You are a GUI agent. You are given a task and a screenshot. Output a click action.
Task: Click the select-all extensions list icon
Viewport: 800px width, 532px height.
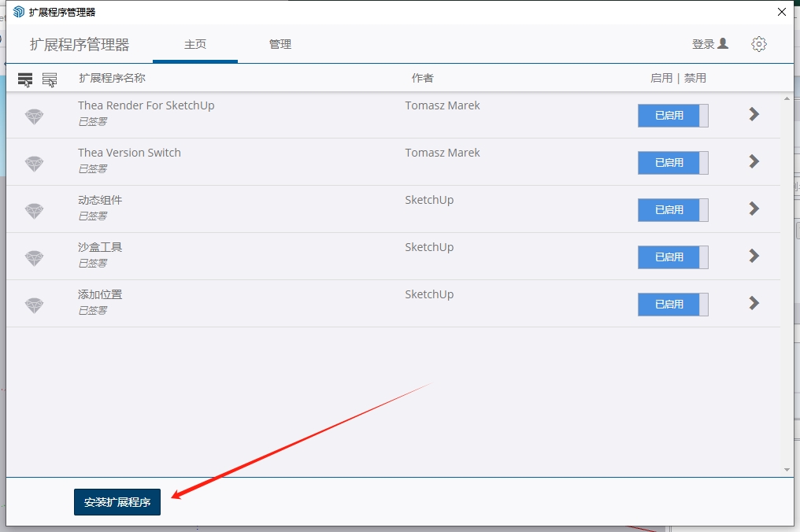(x=25, y=79)
